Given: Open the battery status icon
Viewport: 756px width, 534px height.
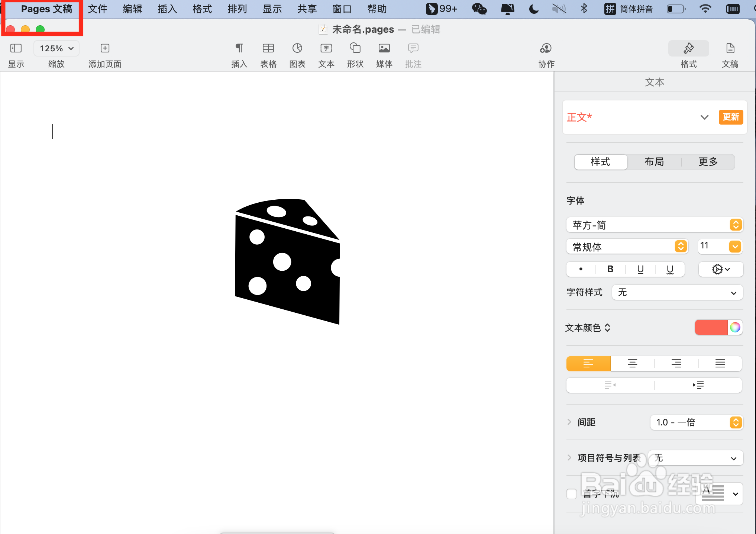Looking at the screenshot, I should [x=676, y=9].
